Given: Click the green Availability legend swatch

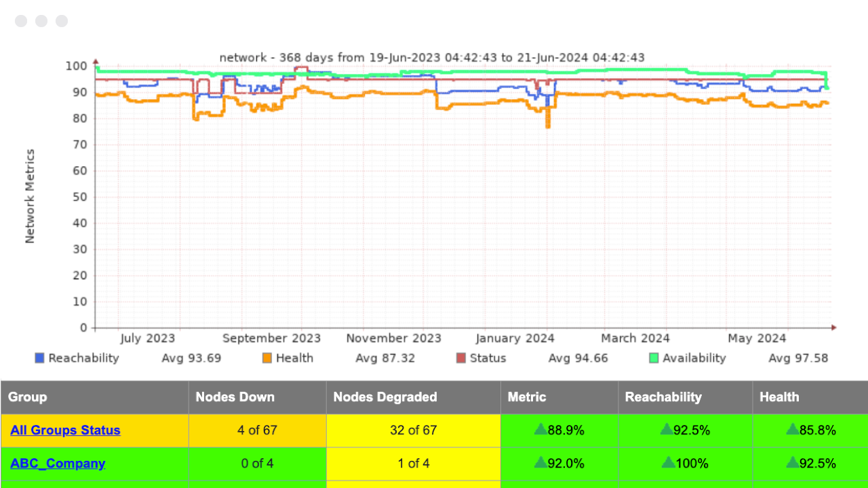Looking at the screenshot, I should 654,358.
